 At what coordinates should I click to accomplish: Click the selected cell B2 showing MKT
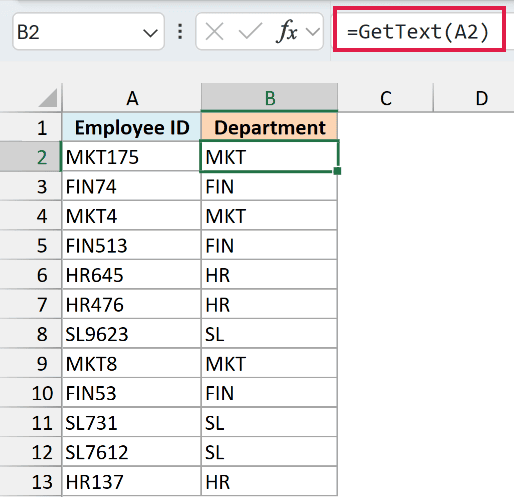(269, 156)
